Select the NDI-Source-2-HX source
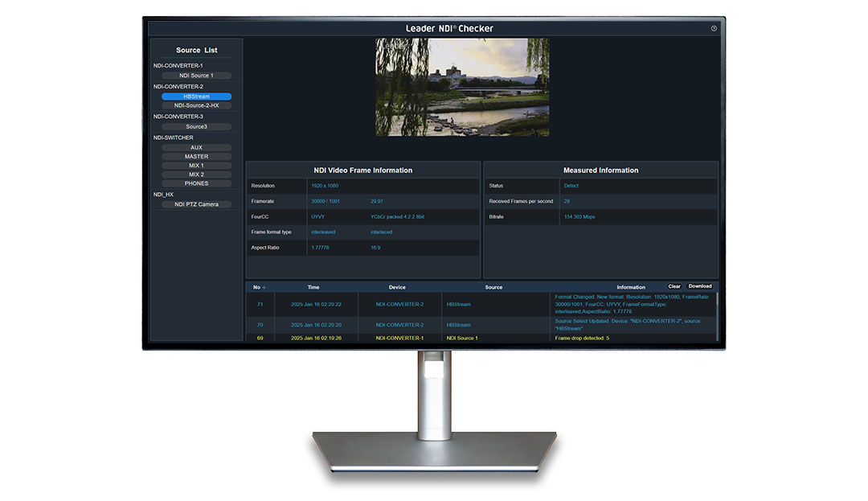The width and height of the screenshot is (868, 501). click(x=196, y=105)
